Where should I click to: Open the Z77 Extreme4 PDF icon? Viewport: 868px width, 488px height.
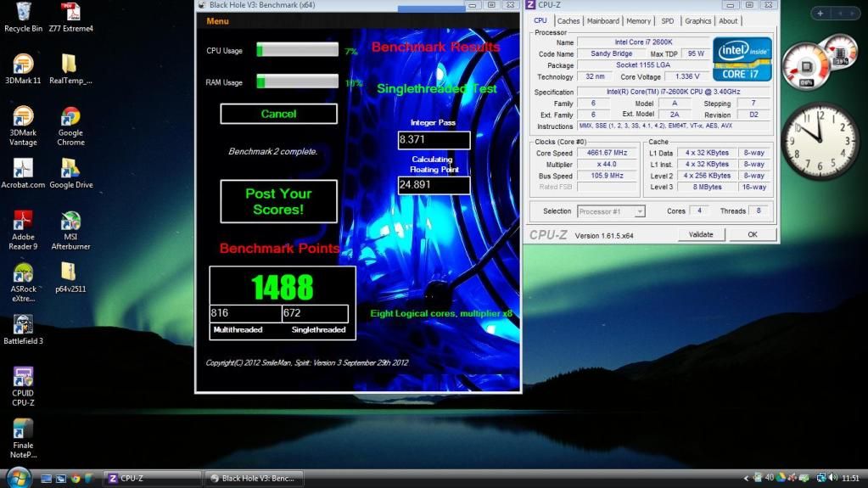[71, 17]
